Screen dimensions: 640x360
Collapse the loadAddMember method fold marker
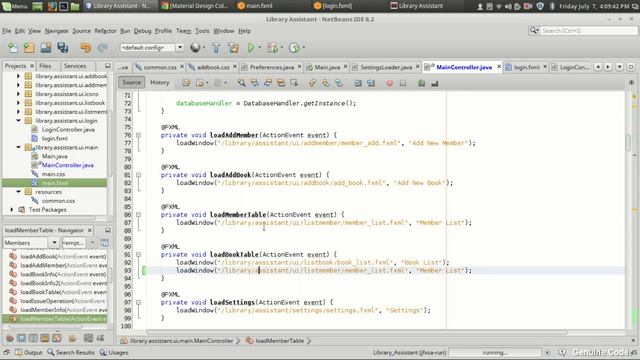[x=138, y=135]
